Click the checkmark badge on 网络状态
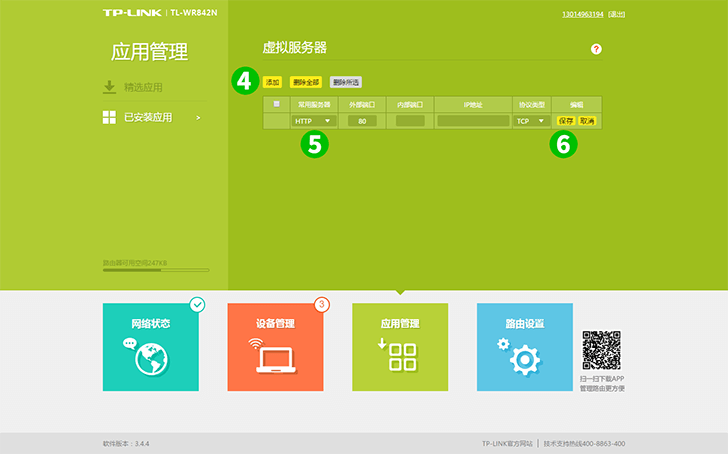Screen dimensions: 728x454 point(197,305)
